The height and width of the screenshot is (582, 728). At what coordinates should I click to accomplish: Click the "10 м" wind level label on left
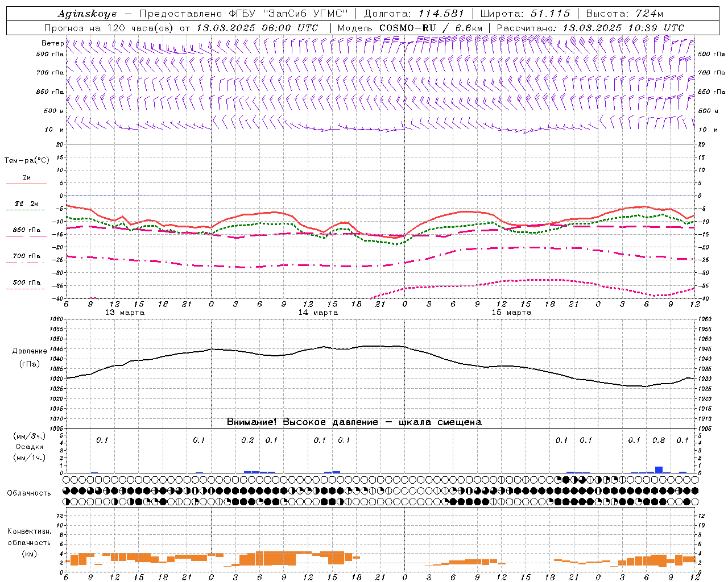(55, 130)
